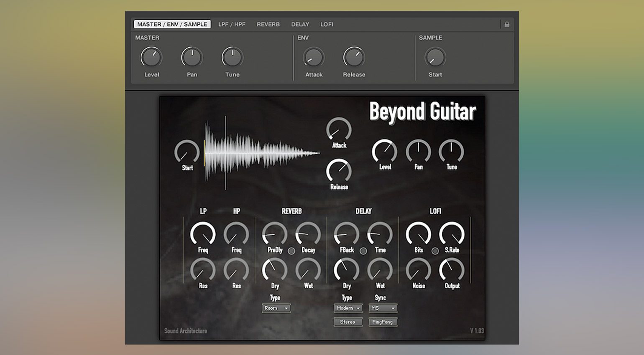This screenshot has height=355, width=644.
Task: Click the REVERB Decay knob
Action: pos(308,234)
